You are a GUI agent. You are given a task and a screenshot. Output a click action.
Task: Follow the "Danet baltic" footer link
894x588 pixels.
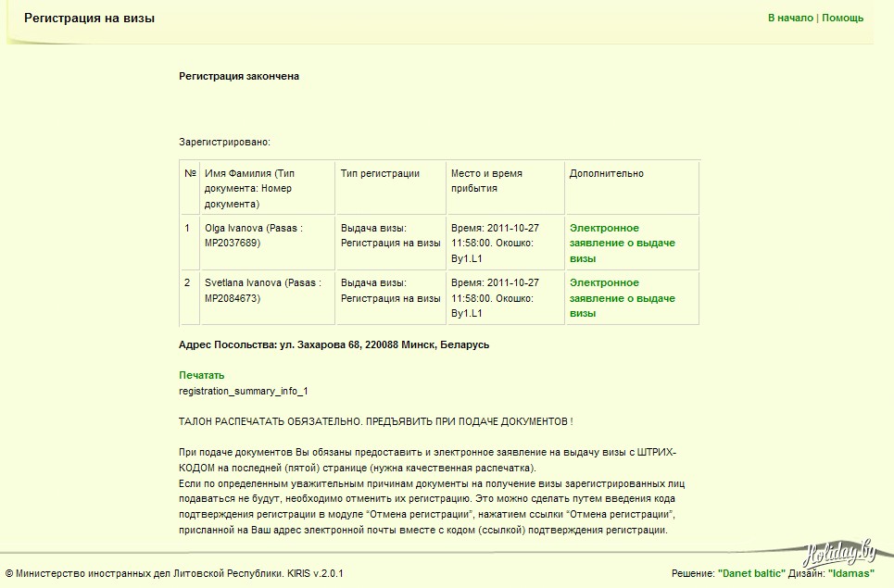click(x=751, y=574)
